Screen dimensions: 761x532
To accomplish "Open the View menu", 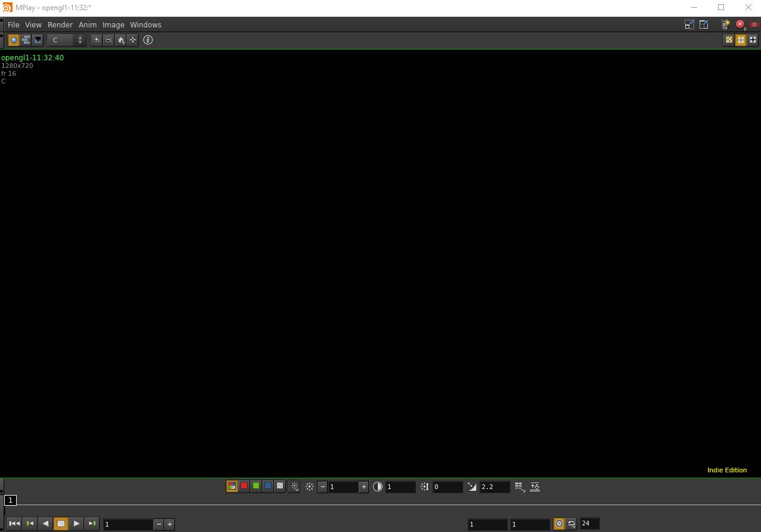I will [33, 24].
